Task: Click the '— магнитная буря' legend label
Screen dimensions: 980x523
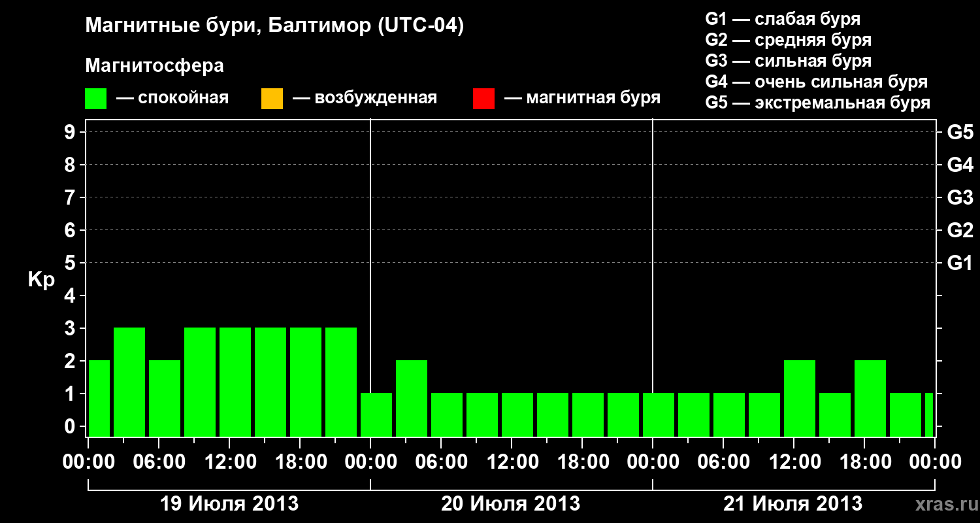Action: (583, 98)
